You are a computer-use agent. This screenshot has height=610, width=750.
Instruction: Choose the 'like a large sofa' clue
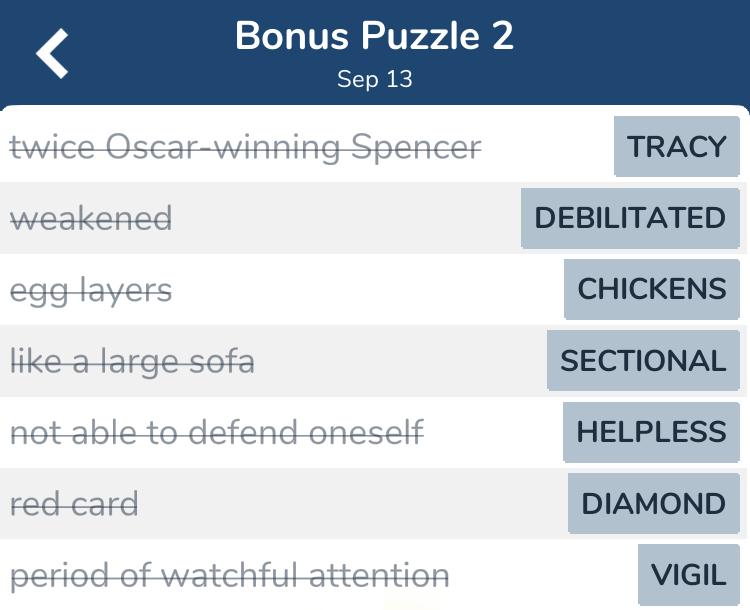tap(132, 361)
